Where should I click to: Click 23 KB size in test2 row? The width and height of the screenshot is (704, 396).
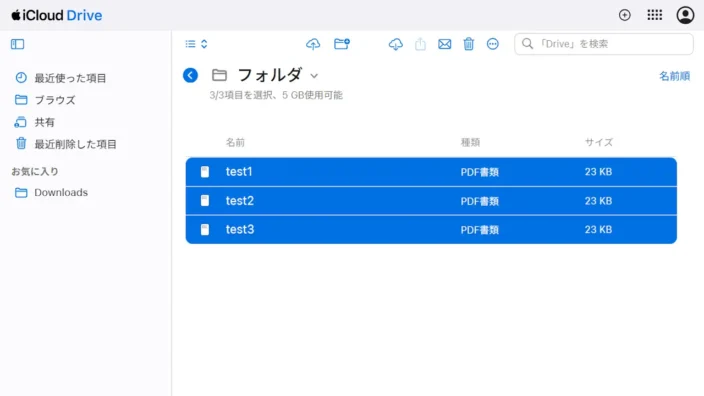click(598, 201)
